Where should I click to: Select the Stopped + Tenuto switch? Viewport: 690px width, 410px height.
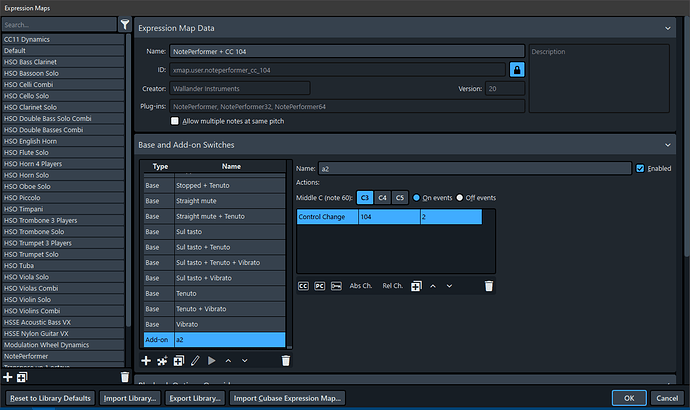[214, 186]
